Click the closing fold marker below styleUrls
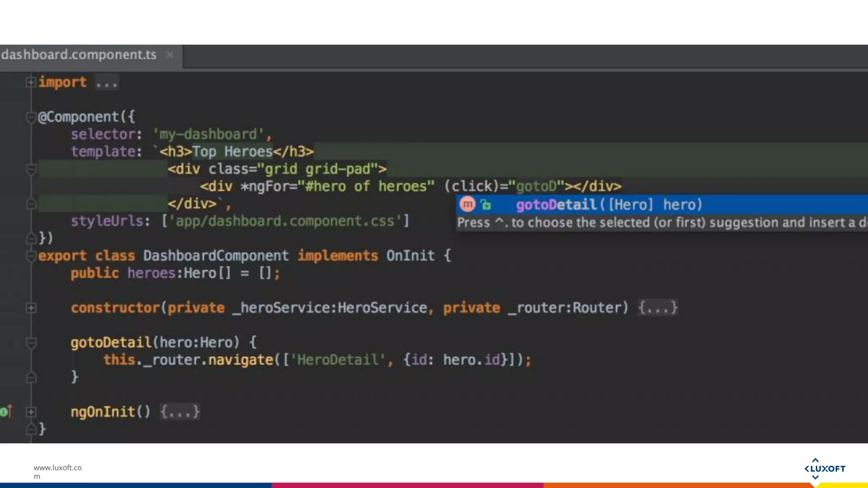Image resolution: width=868 pixels, height=488 pixels. click(31, 238)
